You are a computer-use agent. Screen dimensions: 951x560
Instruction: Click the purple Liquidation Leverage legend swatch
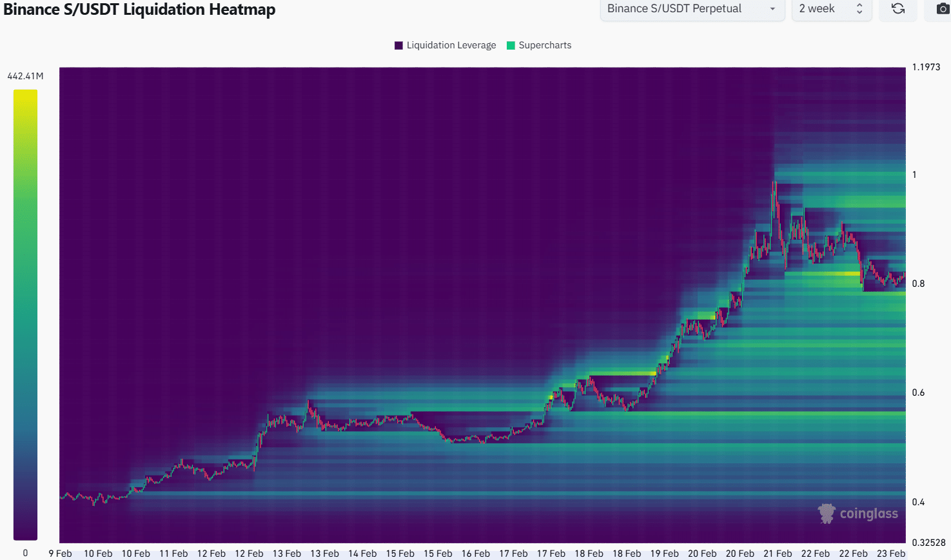(398, 45)
